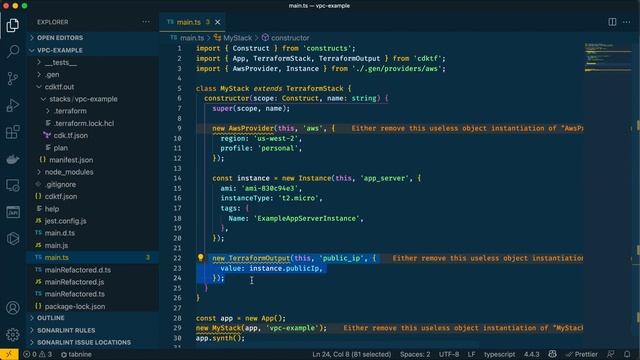The height and width of the screenshot is (360, 640).
Task: Open the mainRefactored.ts file
Action: 74,294
